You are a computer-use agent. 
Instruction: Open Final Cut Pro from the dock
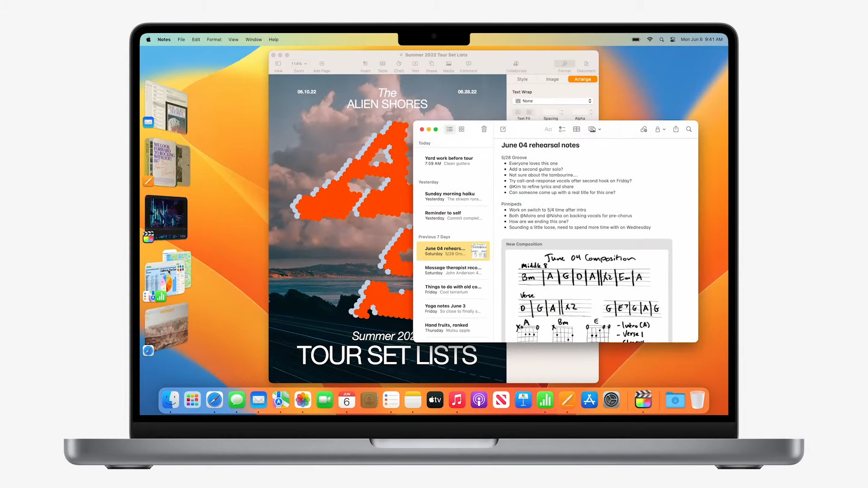tap(643, 400)
